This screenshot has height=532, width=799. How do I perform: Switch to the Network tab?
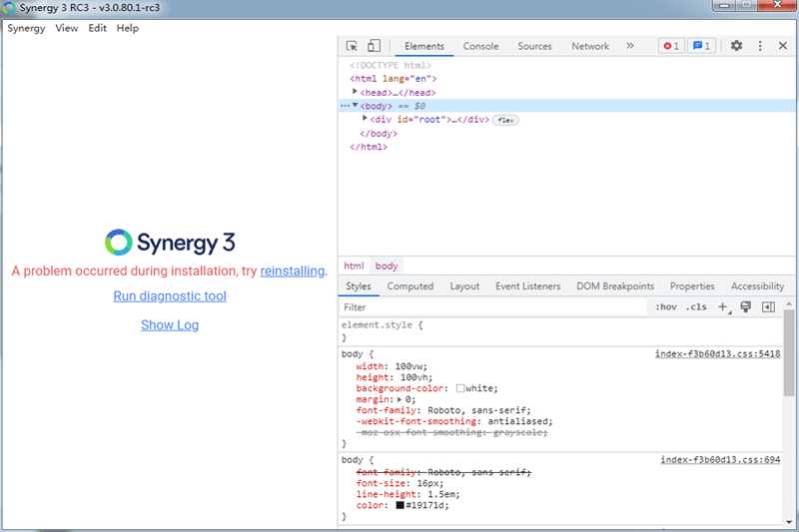pos(590,46)
